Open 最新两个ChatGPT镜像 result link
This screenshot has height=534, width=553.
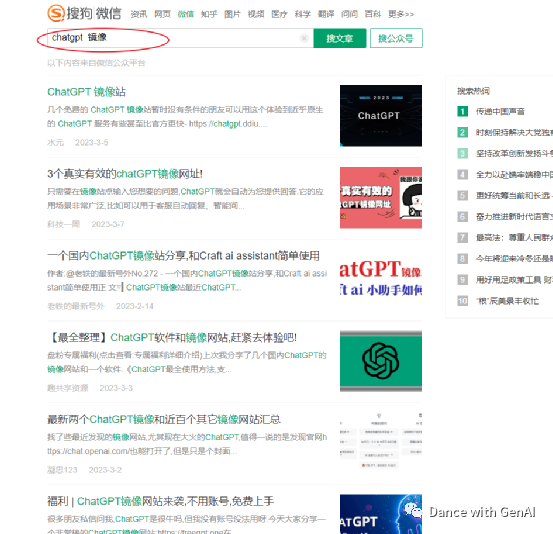pyautogui.click(x=164, y=419)
